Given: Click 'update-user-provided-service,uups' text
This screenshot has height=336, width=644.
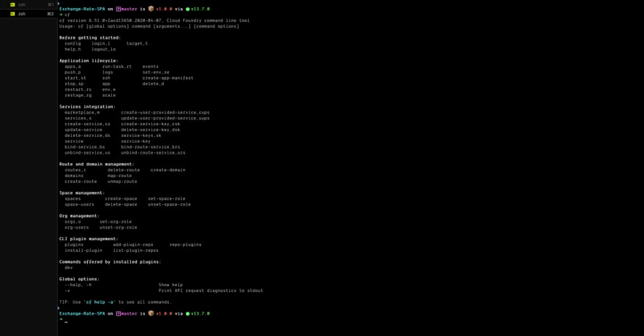Looking at the screenshot, I should tap(165, 118).
